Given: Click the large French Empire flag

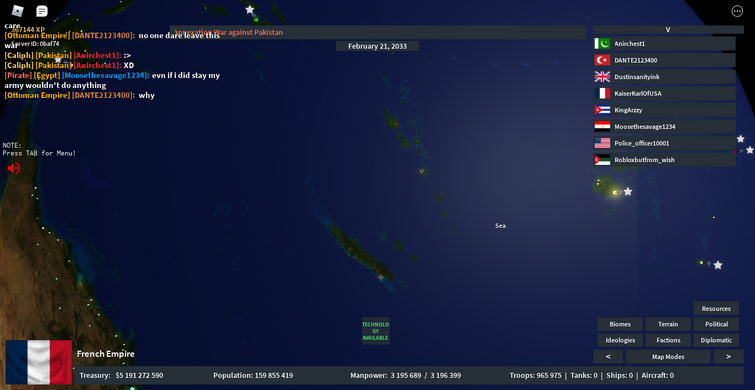Looking at the screenshot, I should [39, 362].
